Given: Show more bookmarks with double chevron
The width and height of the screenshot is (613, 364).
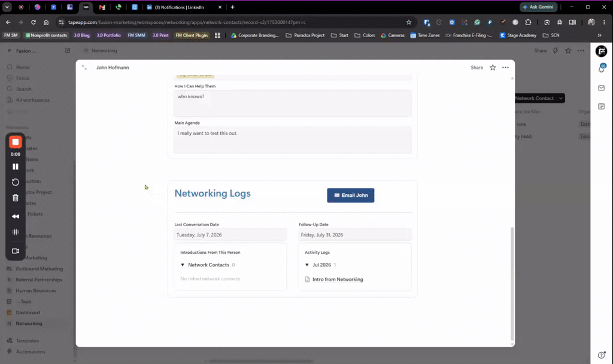Looking at the screenshot, I should [599, 35].
